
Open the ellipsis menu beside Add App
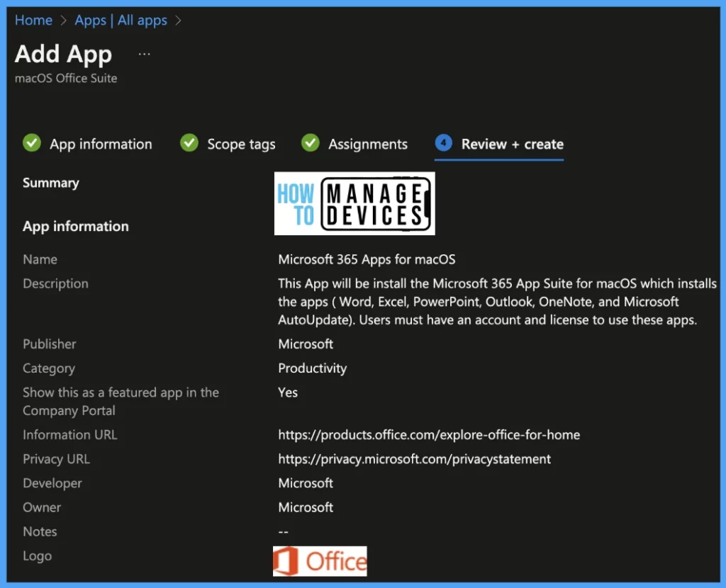145,54
